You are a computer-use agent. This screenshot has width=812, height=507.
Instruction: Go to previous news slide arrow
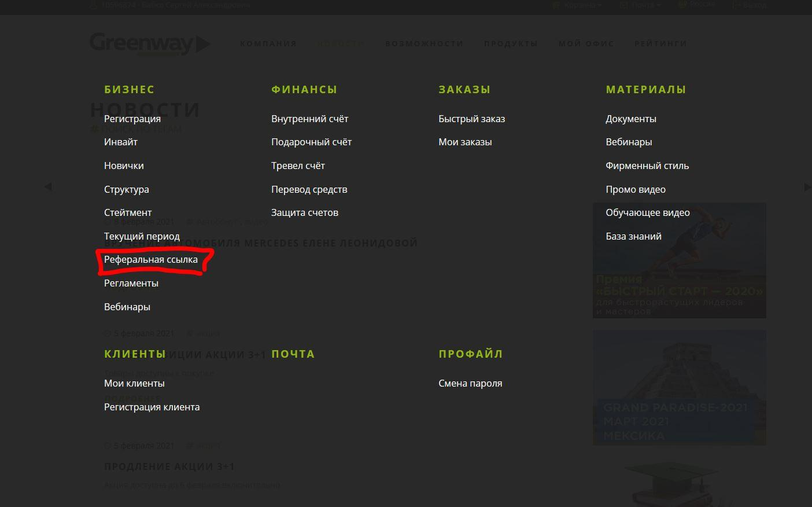point(48,186)
